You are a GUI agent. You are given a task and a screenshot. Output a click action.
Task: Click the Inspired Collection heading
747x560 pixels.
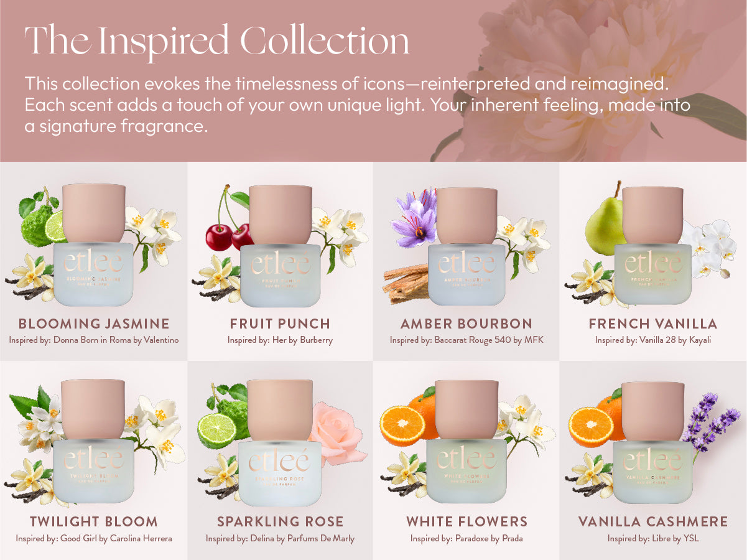click(x=217, y=42)
